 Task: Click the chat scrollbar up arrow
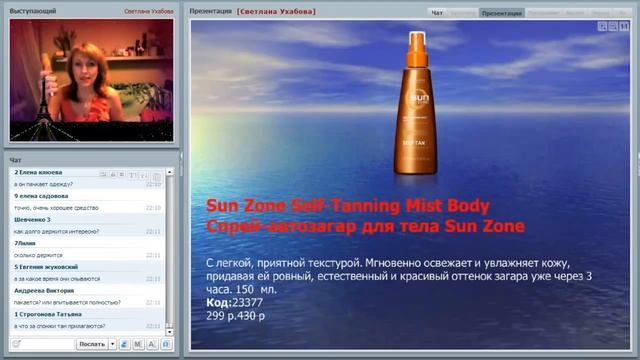click(x=170, y=172)
